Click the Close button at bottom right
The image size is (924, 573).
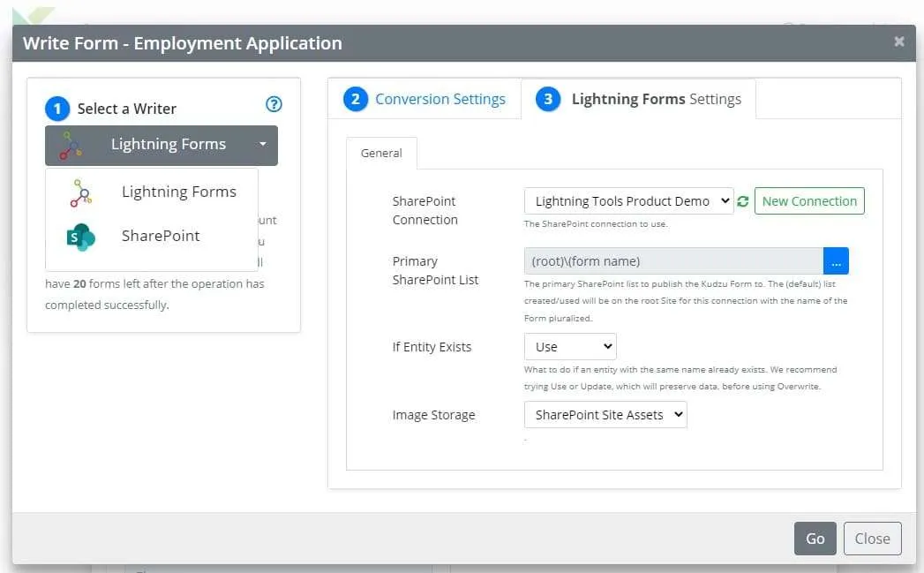coord(872,538)
